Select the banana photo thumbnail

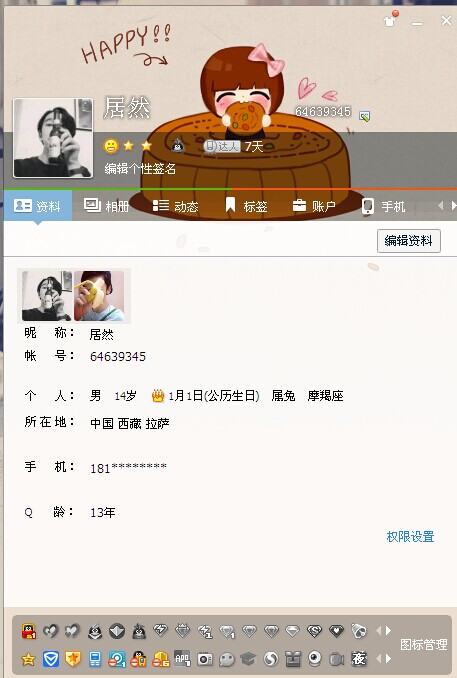99,295
